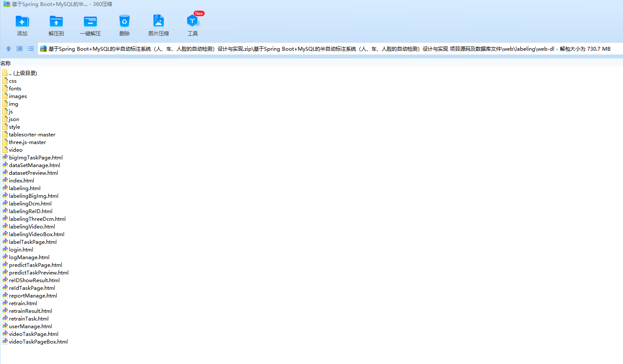Select retrainResult.html file
Viewport: 623px width, 364px height.
(27, 311)
